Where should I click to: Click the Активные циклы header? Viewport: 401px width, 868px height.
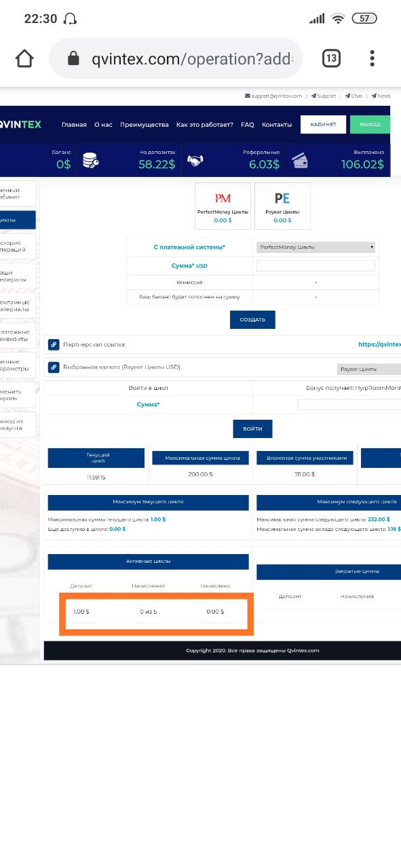tap(148, 561)
